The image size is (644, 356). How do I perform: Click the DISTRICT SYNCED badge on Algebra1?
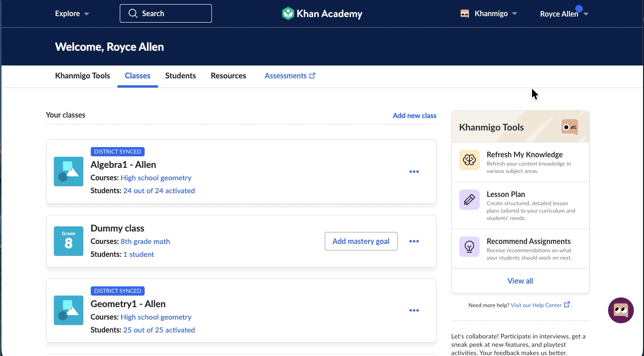click(x=118, y=152)
